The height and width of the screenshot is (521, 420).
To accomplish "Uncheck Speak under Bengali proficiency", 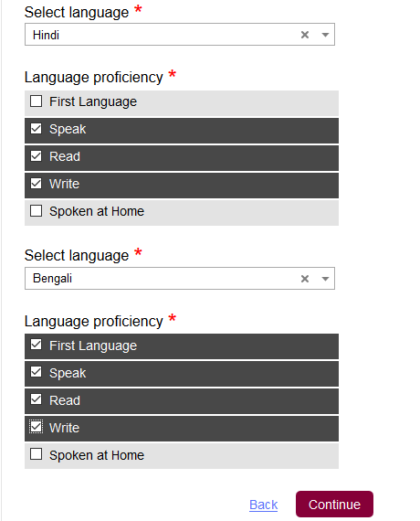I will (36, 372).
